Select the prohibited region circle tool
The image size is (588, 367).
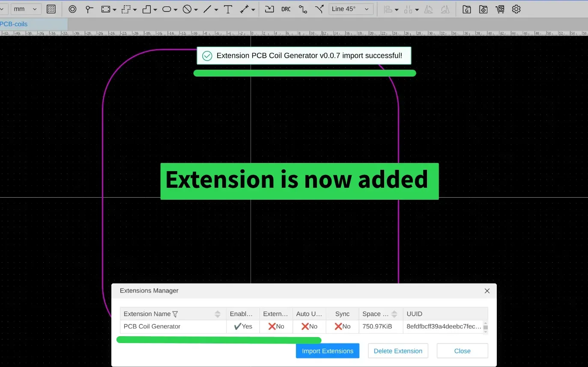[187, 9]
